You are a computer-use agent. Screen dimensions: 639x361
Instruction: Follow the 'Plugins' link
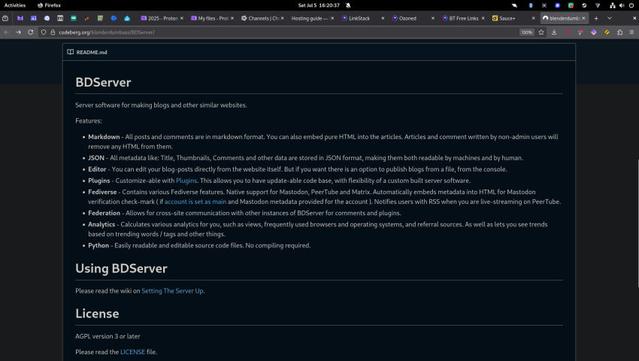[x=186, y=180]
